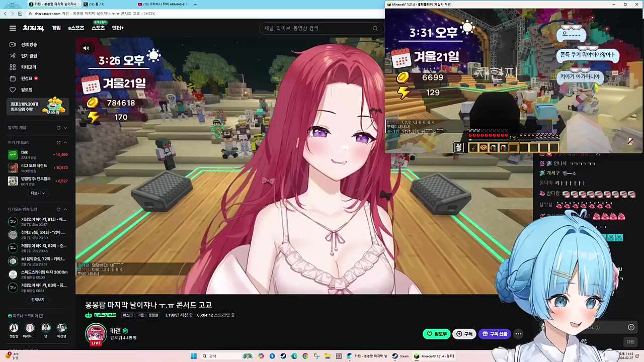The height and width of the screenshot is (362, 644).
Task: Open the 편성표 schedule page
Action: [x=26, y=78]
